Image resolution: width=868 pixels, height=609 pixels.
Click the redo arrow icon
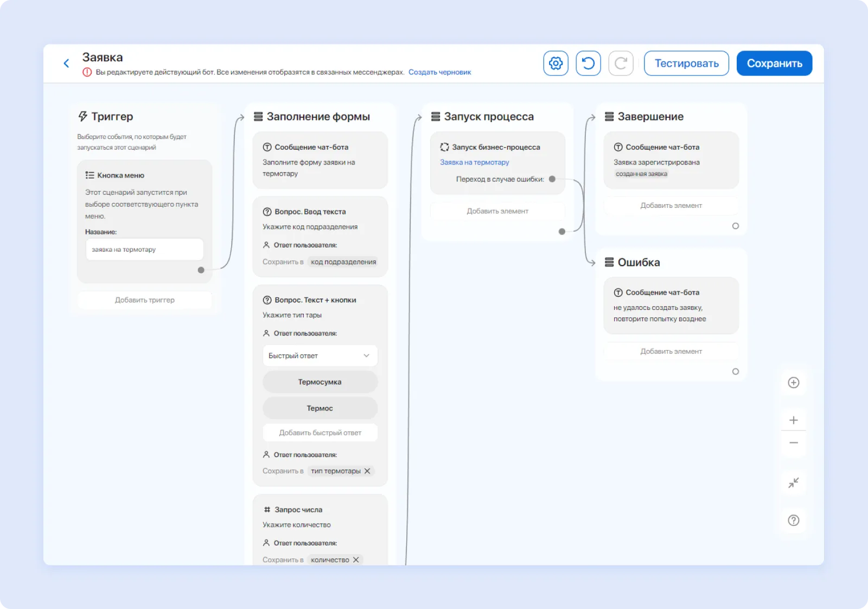tap(621, 64)
